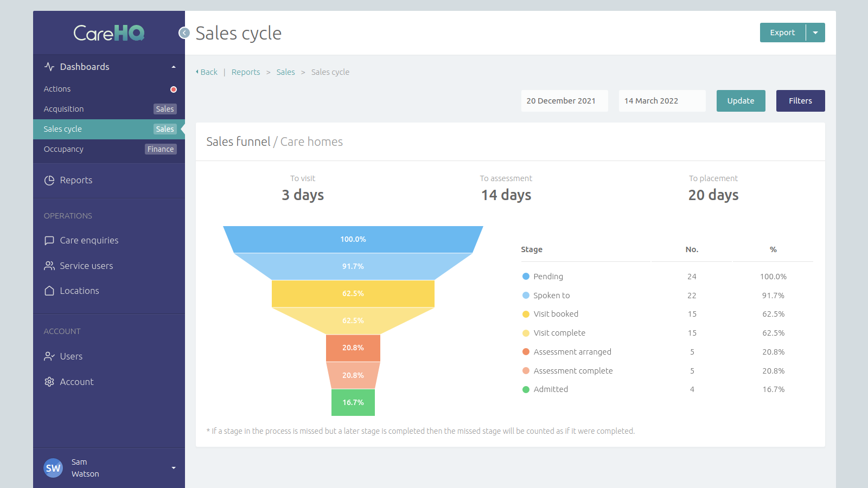Open the Filters panel
This screenshot has height=488, width=868.
(x=800, y=101)
